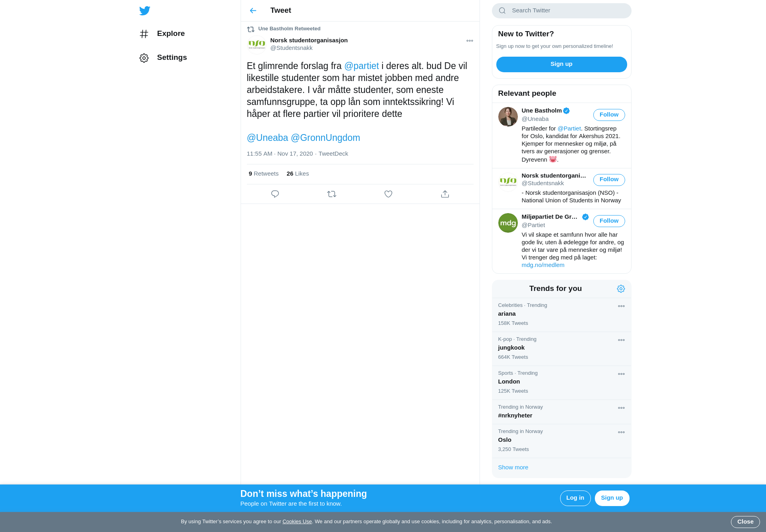Expand options for the ariana trend
Image resolution: width=766 pixels, height=532 pixels.
tap(621, 306)
